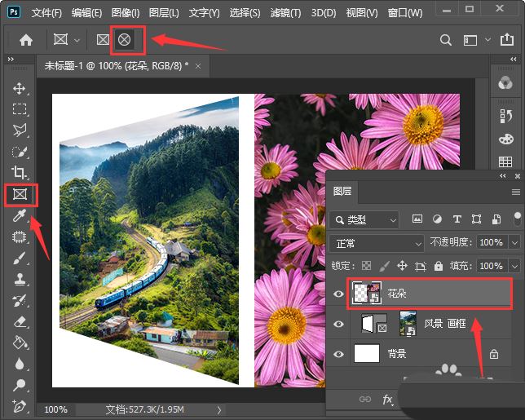
Task: Lock image pixels brush icon
Action: tap(384, 266)
